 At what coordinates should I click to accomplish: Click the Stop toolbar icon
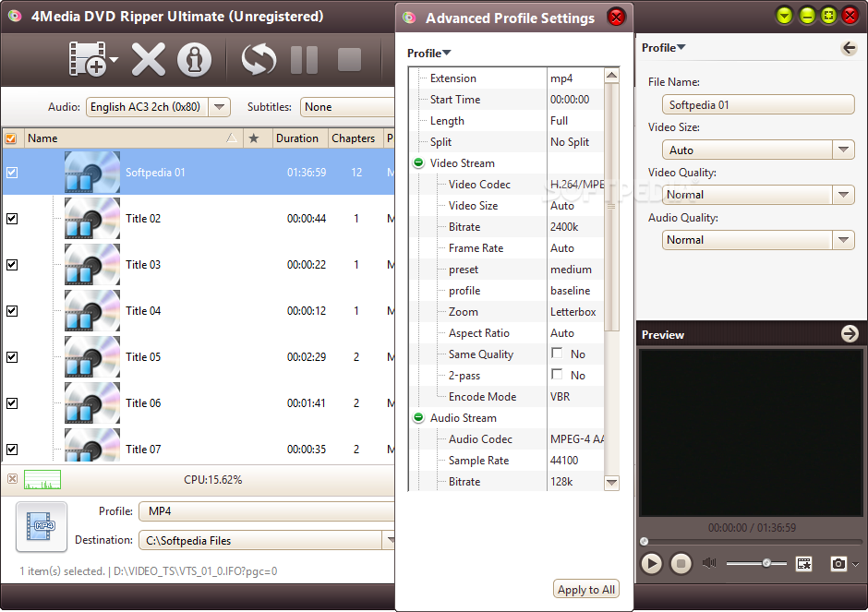pyautogui.click(x=349, y=59)
